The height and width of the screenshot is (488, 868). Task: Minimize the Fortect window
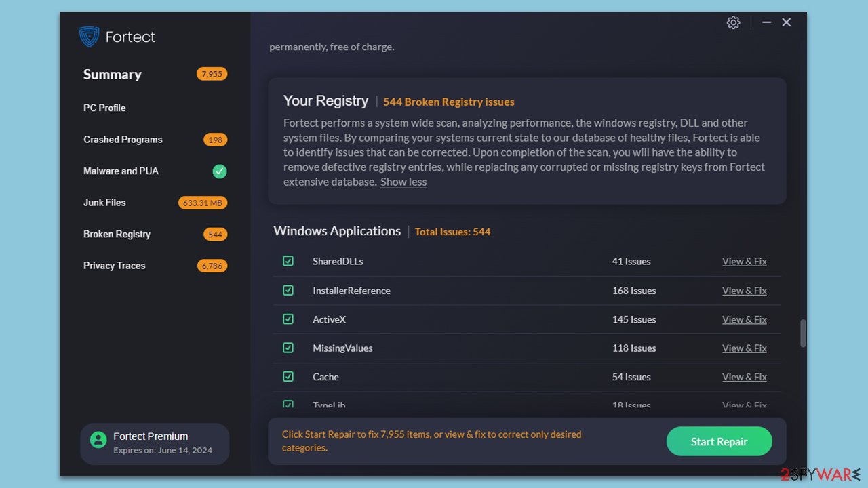coord(766,22)
